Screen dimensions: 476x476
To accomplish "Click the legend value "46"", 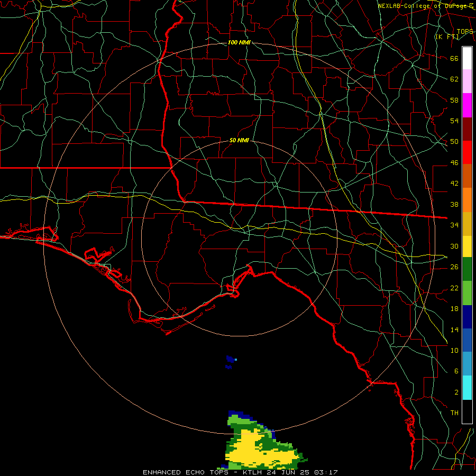I will tap(454, 163).
